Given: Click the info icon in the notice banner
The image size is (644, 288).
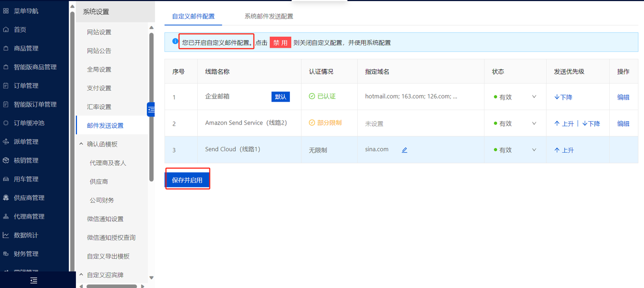Looking at the screenshot, I should click(x=175, y=42).
